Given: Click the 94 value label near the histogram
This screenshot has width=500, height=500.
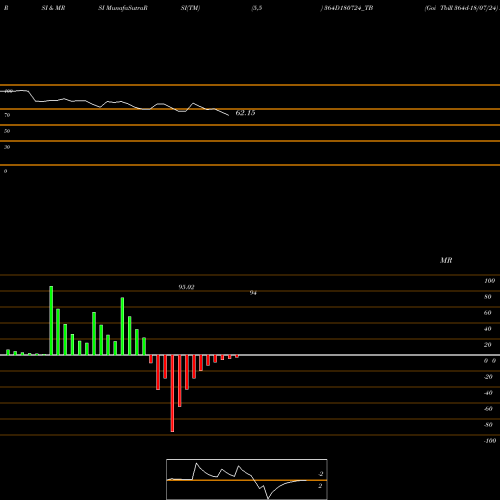Looking at the screenshot, I should tap(253, 293).
